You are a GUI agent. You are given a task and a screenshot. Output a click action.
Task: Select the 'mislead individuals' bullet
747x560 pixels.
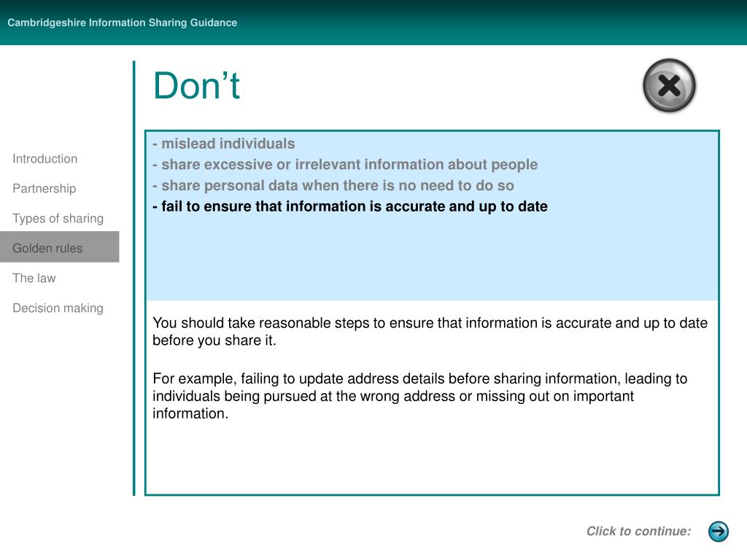point(223,144)
